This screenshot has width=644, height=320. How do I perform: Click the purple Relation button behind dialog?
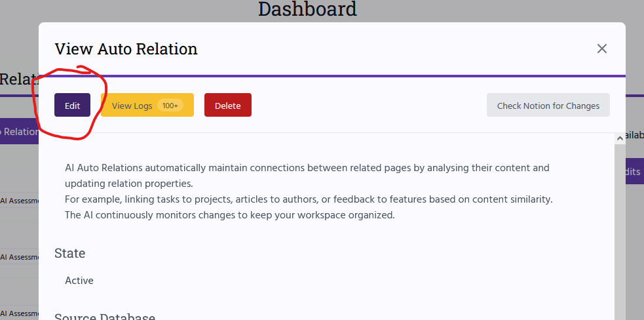[x=19, y=132]
